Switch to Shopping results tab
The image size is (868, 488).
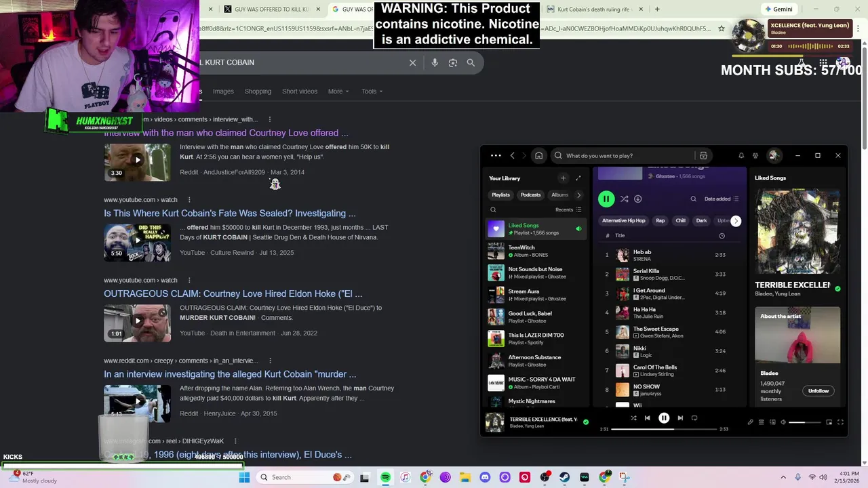click(258, 91)
